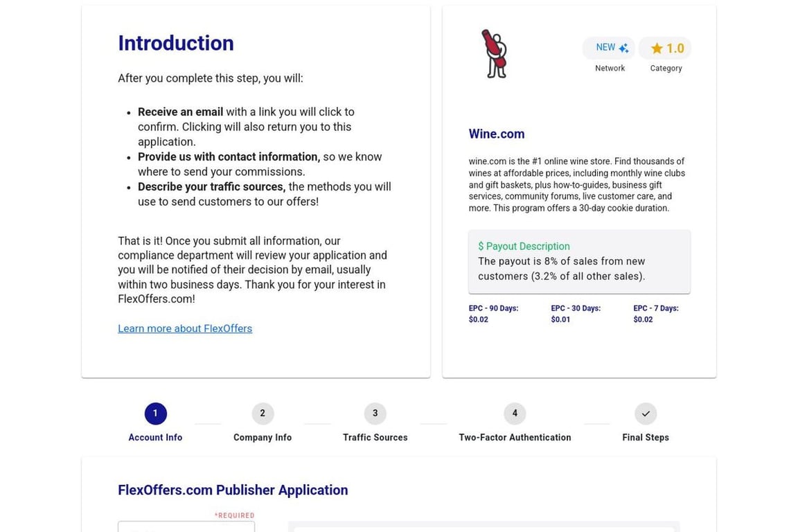The image size is (798, 532).
Task: Click the NEW network badge
Action: pyautogui.click(x=609, y=48)
